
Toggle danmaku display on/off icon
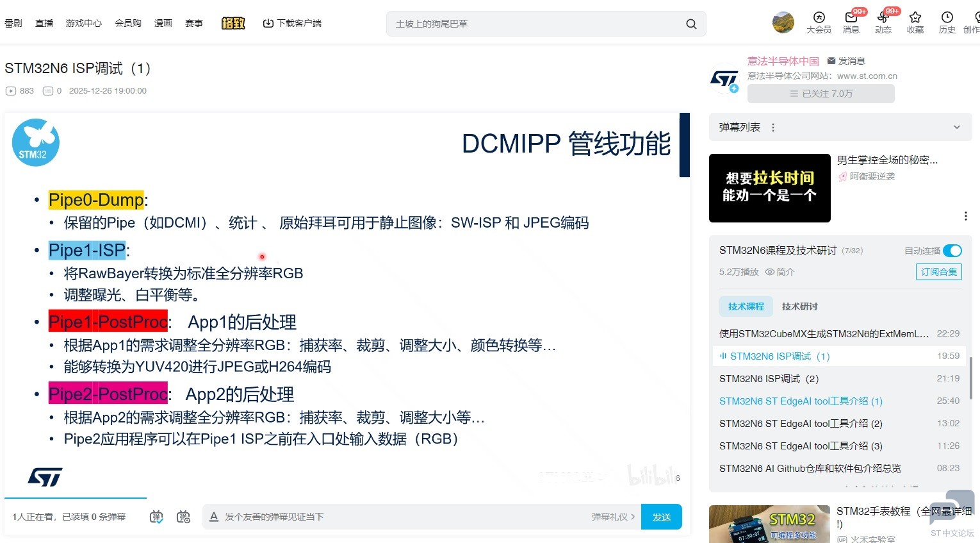click(156, 517)
